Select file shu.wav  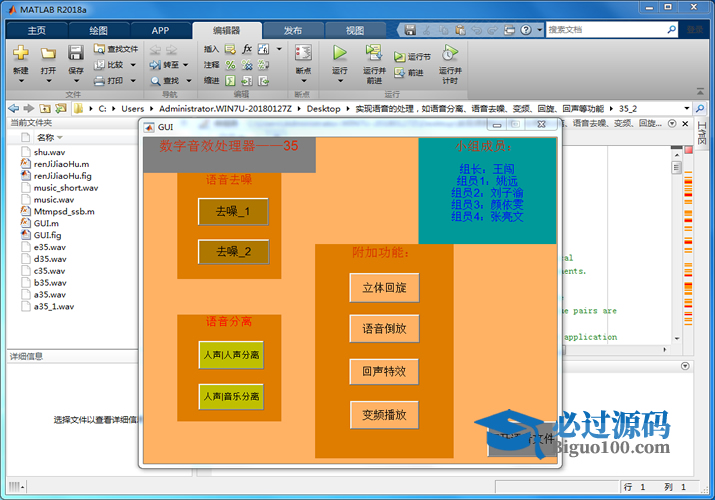49,152
